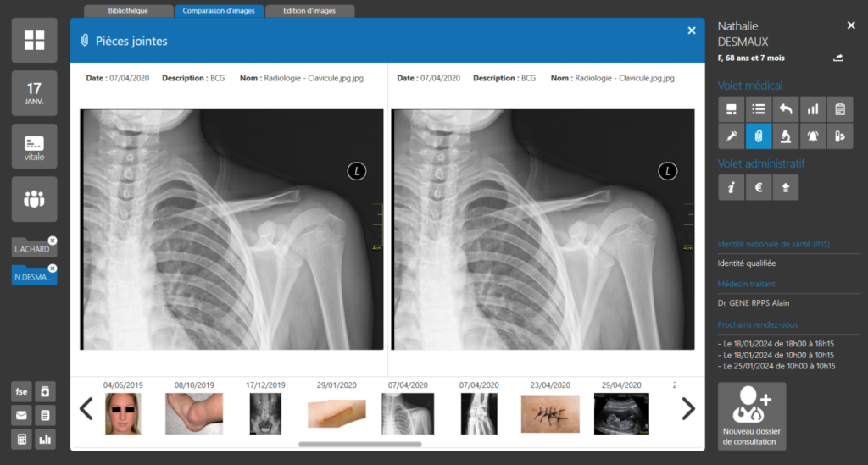Select the 23/04/2020 sutured wound thumbnail
Screen dimensions: 868x465
pyautogui.click(x=550, y=413)
